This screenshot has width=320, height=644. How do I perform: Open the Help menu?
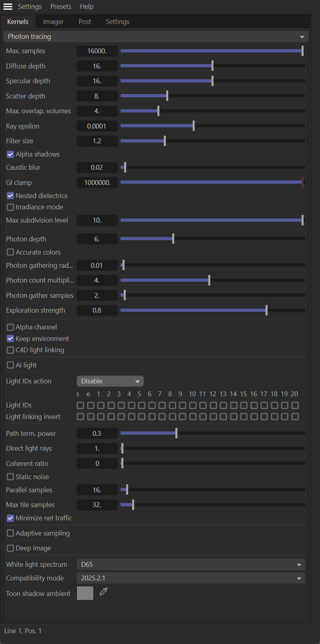87,7
